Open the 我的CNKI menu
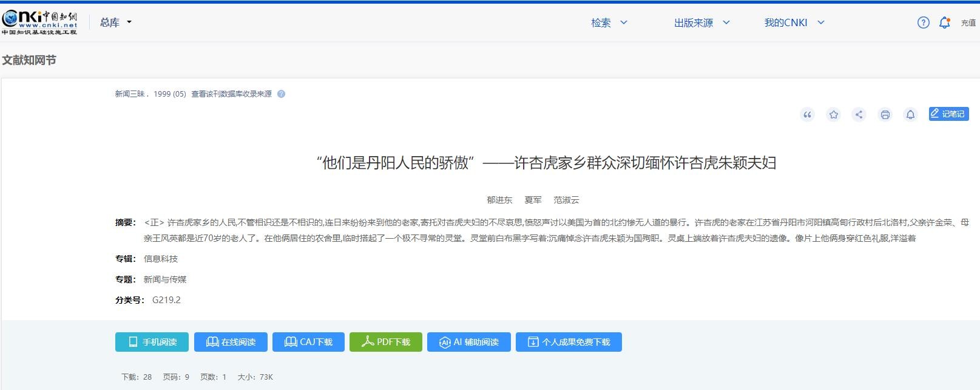This screenshot has height=390, width=980. coord(794,22)
